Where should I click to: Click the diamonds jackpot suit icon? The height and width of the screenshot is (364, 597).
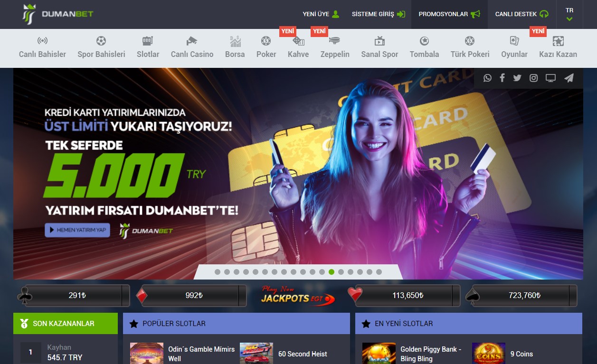(142, 295)
